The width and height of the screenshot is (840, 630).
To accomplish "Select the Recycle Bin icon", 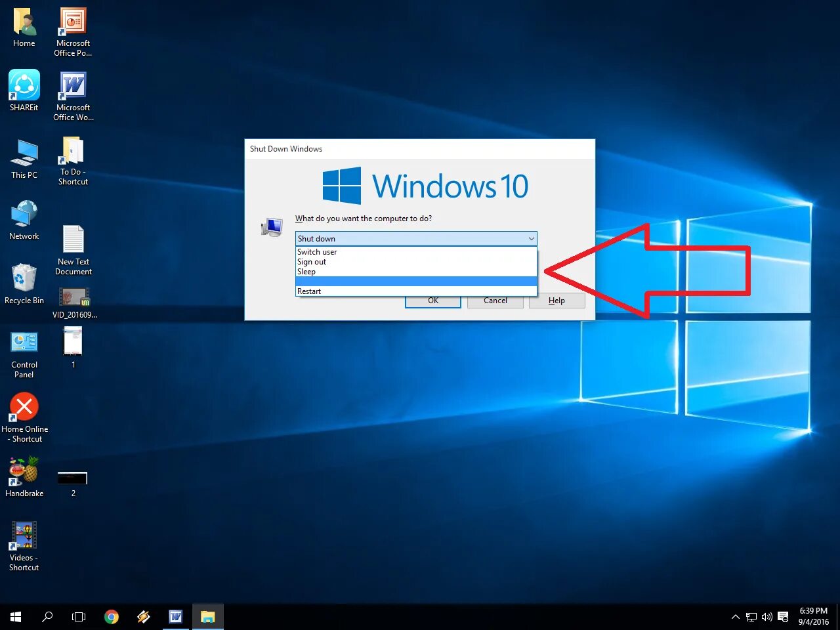I will click(x=24, y=284).
